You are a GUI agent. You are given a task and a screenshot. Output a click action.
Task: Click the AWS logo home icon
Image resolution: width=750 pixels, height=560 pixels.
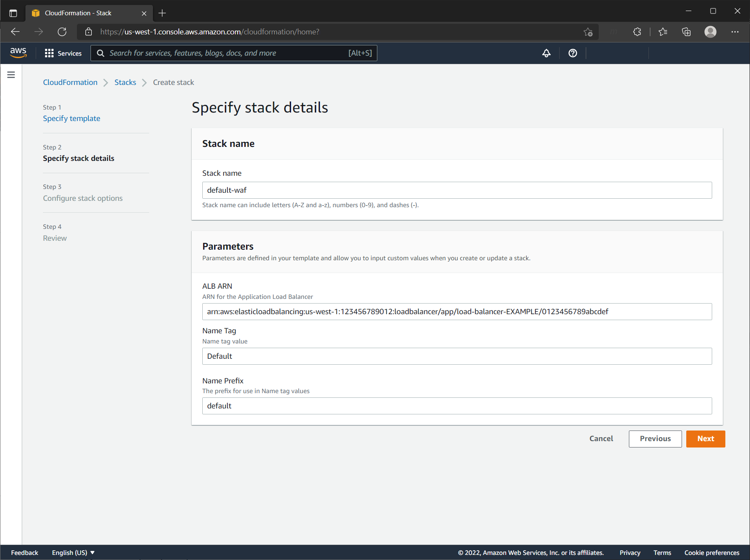click(x=18, y=53)
